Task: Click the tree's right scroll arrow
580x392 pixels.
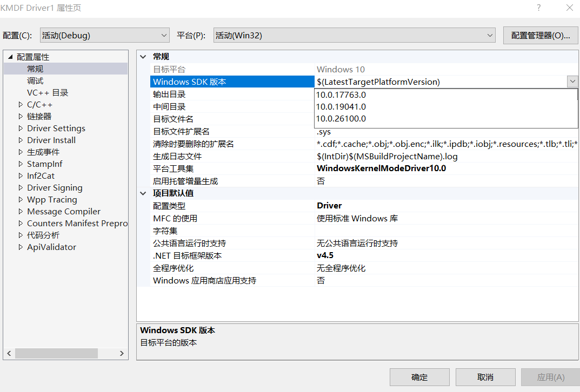Action: 122,353
